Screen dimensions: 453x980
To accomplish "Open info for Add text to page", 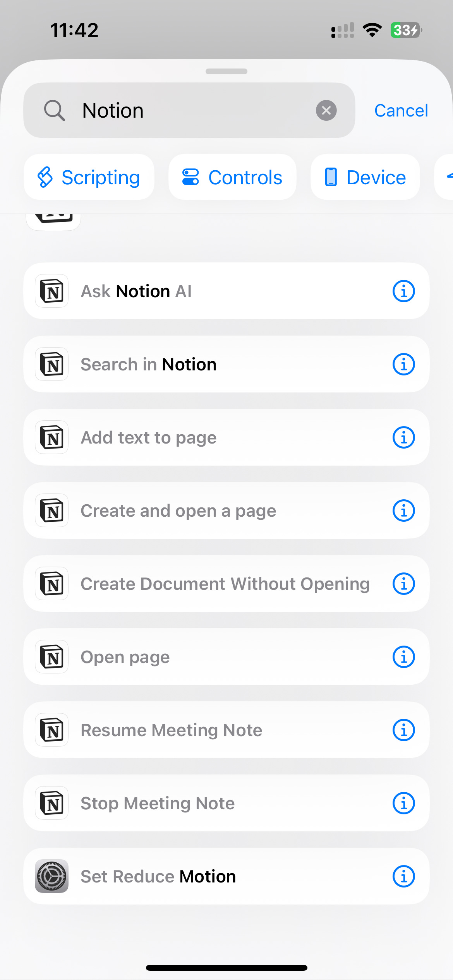I will point(403,437).
